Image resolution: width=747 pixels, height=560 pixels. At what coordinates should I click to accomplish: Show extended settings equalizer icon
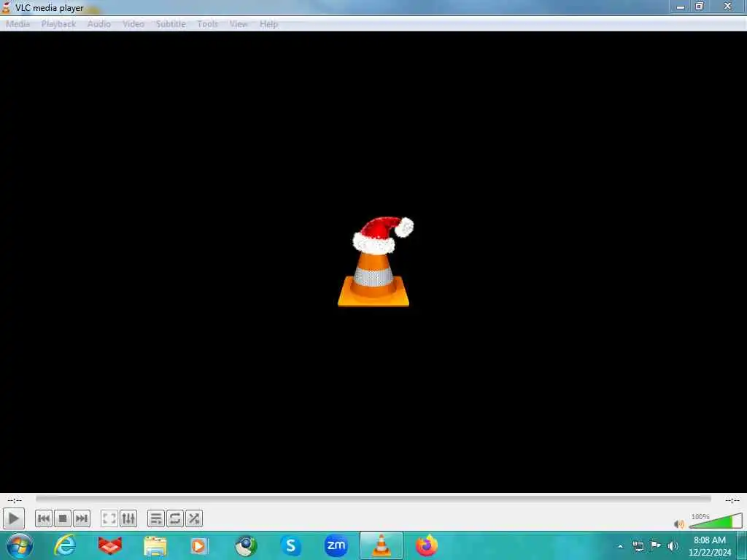point(128,518)
